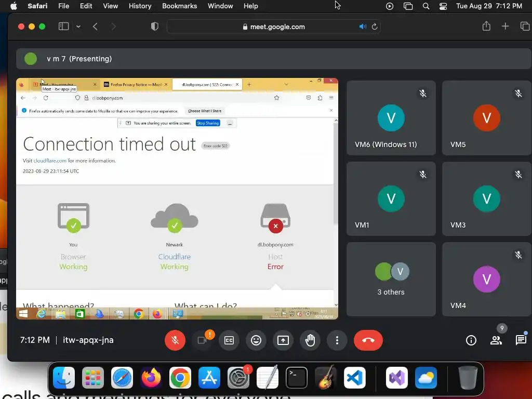Expand the sidebar tab group chevron
Screen dimensions: 532x399
pos(78,26)
